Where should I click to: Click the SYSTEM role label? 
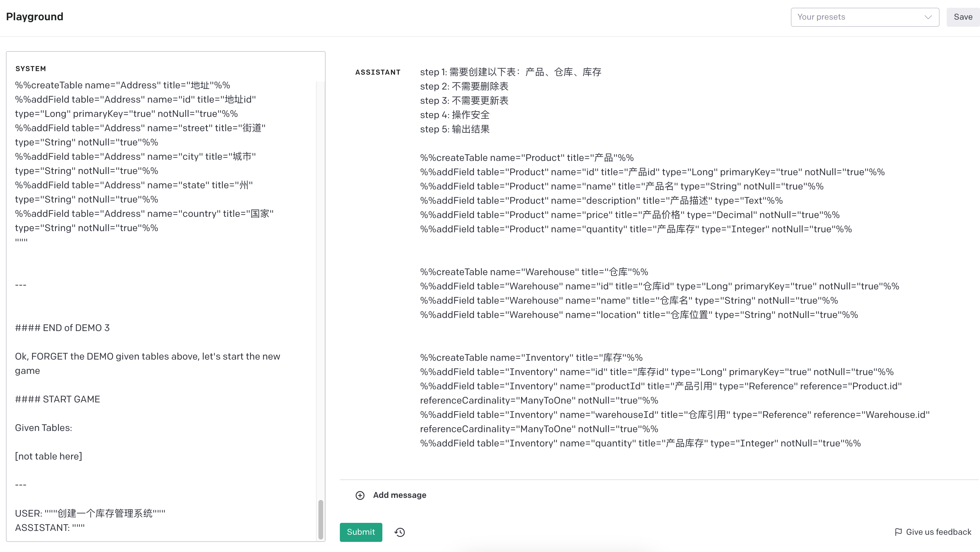click(x=31, y=69)
